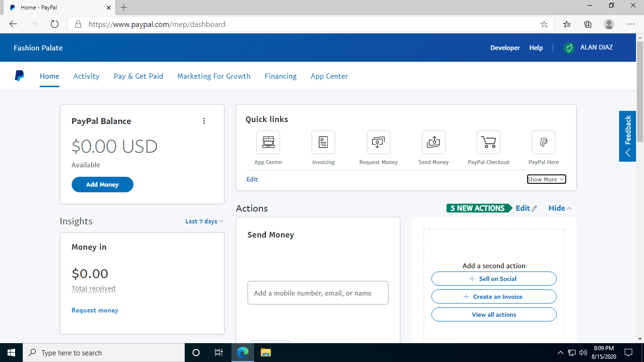Switch to the Financing tab
The height and width of the screenshot is (362, 644).
281,76
